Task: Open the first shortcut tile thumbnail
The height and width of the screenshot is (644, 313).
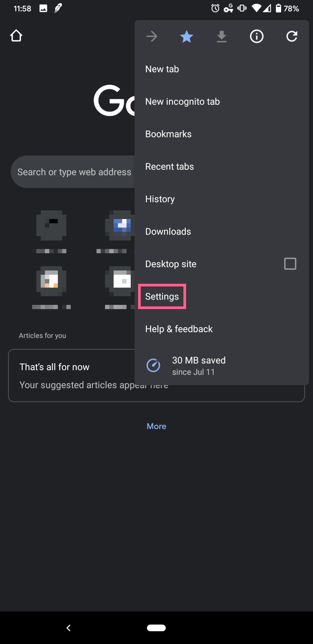Action: [x=51, y=225]
